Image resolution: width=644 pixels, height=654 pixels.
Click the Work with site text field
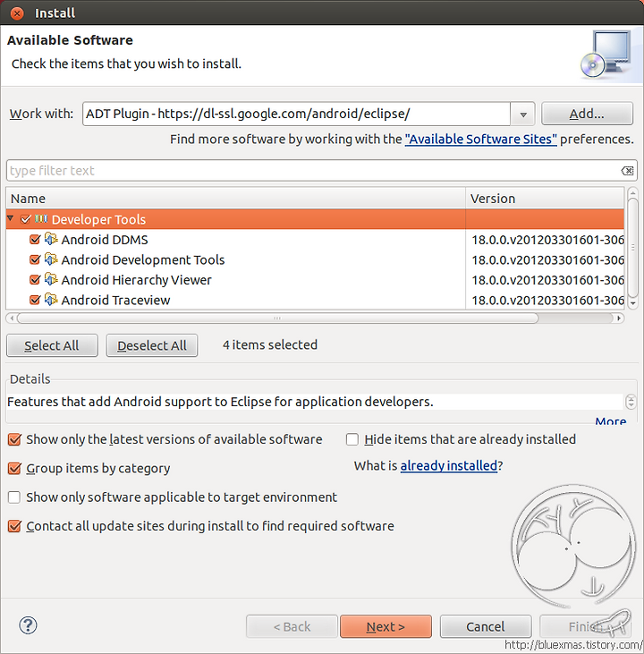pyautogui.click(x=296, y=114)
